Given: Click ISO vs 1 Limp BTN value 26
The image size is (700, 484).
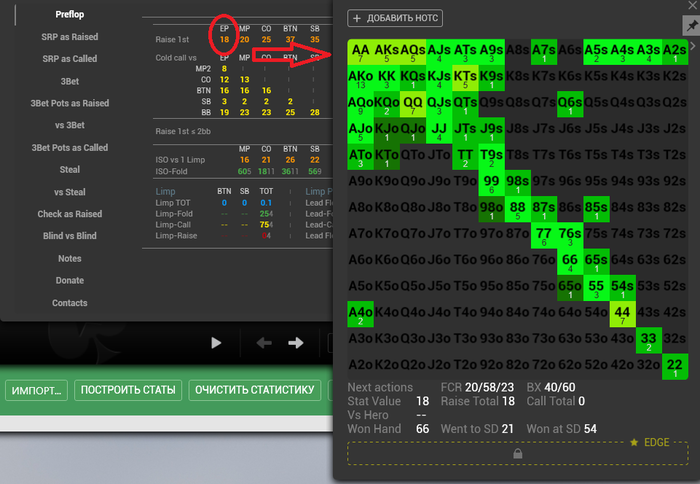Looking at the screenshot, I should tap(290, 160).
